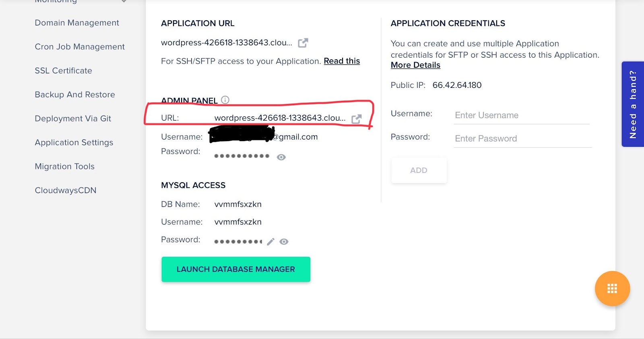Click the Public IP 66.42.64.180 value
Image resolution: width=644 pixels, height=339 pixels.
457,85
